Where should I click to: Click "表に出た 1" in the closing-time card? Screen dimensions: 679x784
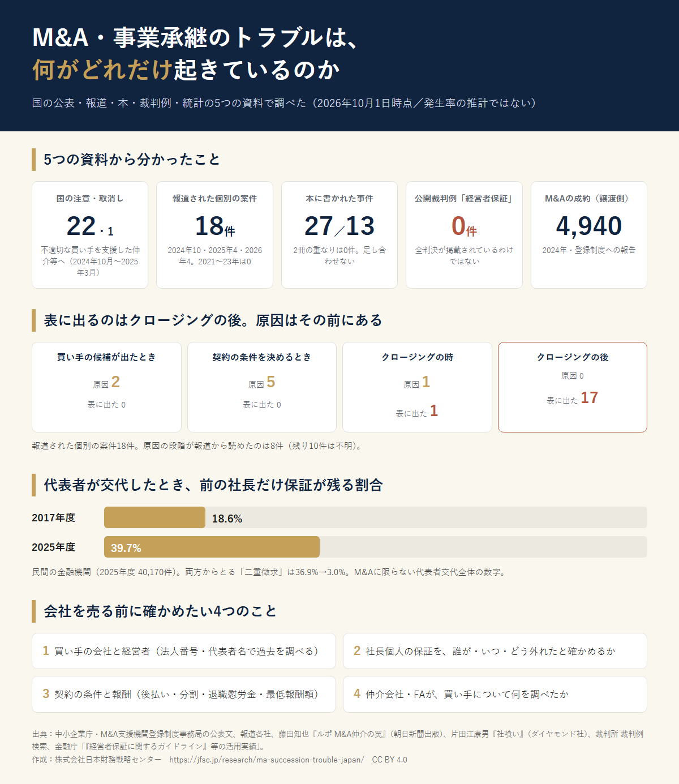[417, 412]
